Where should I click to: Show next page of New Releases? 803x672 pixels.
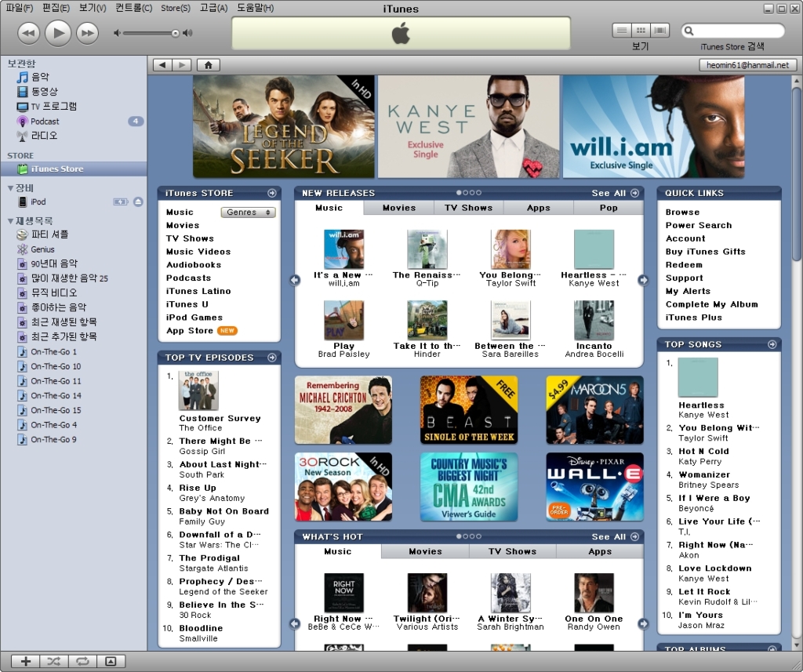643,280
